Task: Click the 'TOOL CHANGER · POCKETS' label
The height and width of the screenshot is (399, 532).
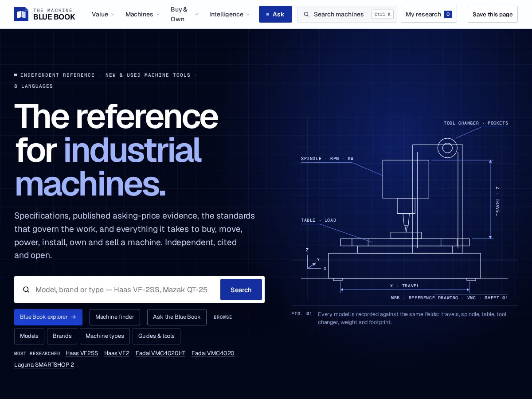Action: 476,123
